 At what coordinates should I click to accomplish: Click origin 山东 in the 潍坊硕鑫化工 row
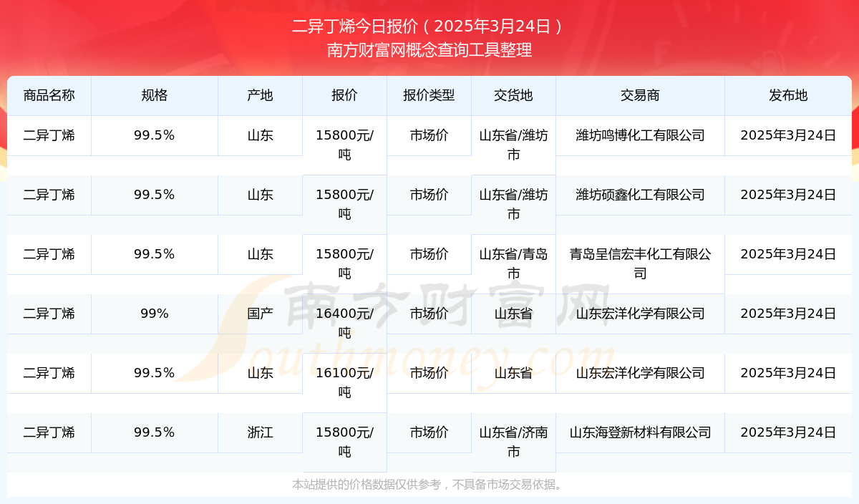260,195
